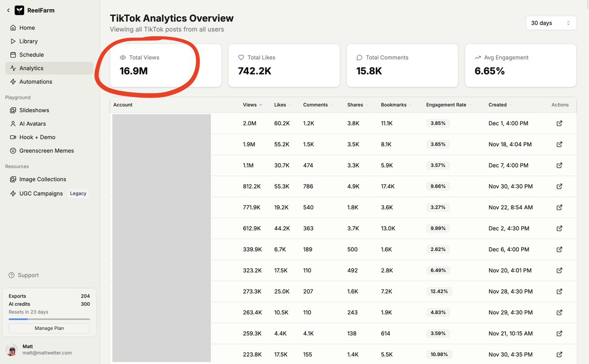The image size is (589, 364).
Task: Sort table by Views column
Action: point(252,105)
